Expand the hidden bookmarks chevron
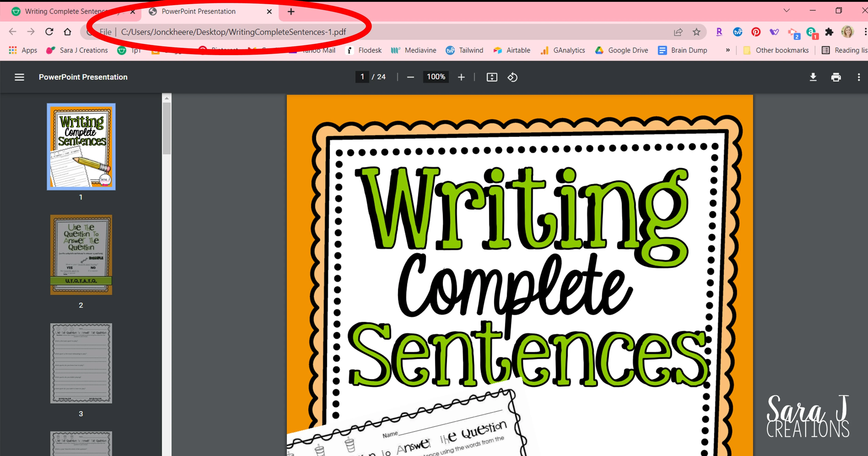 tap(728, 50)
